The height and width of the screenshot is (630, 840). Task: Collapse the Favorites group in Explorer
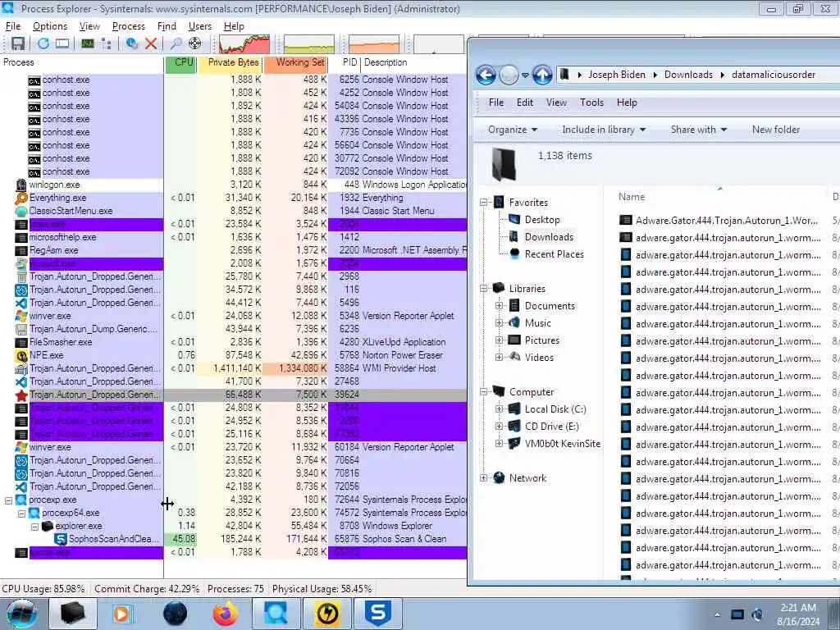click(x=484, y=203)
